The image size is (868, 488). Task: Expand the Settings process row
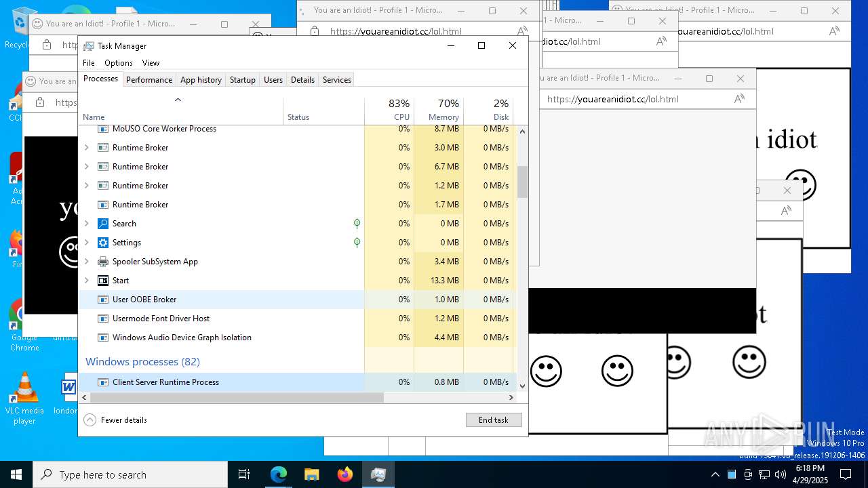click(x=86, y=242)
